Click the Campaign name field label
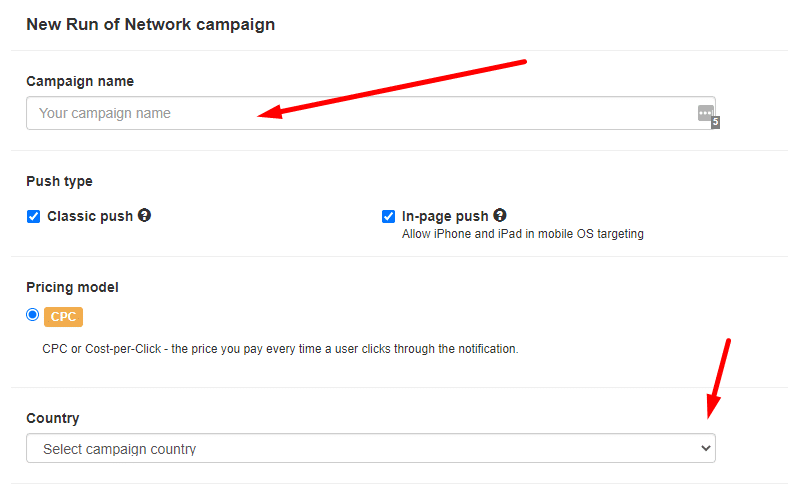The height and width of the screenshot is (495, 788). click(x=80, y=81)
